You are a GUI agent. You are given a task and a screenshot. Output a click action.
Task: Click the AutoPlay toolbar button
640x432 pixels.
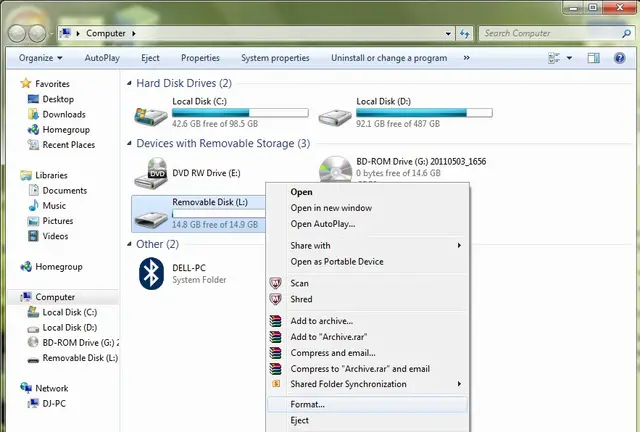[102, 58]
